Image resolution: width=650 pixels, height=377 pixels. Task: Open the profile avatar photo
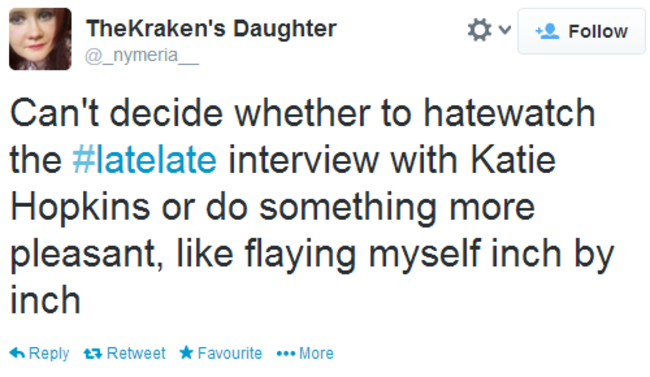(x=40, y=39)
